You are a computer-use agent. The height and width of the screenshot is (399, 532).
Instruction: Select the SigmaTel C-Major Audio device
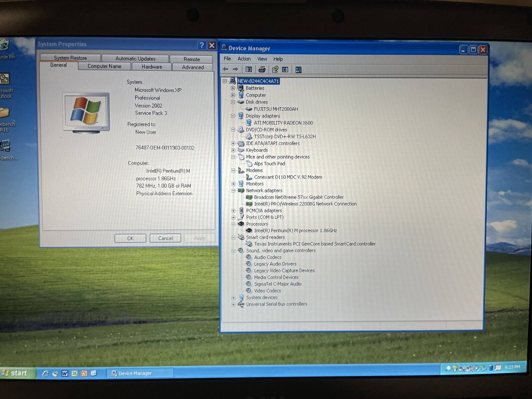pyautogui.click(x=278, y=284)
